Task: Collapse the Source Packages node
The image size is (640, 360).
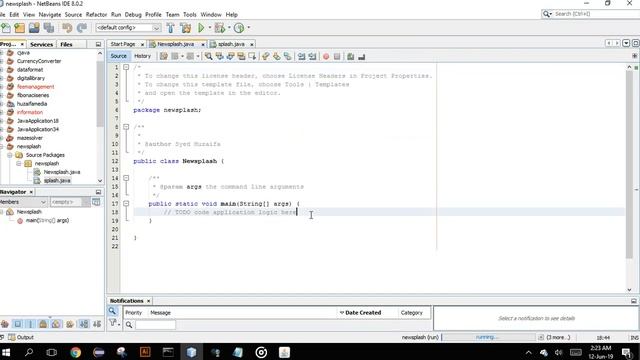Action: click(10, 155)
